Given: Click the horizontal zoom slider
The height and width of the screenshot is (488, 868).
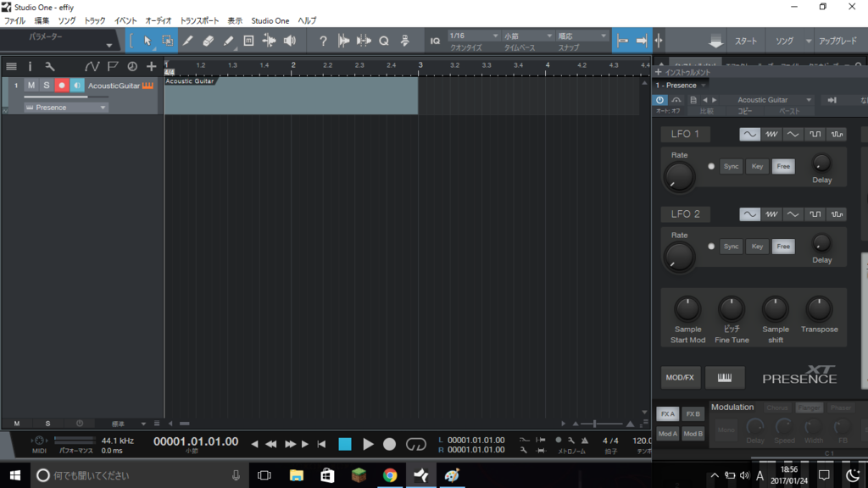Looking at the screenshot, I should 603,424.
